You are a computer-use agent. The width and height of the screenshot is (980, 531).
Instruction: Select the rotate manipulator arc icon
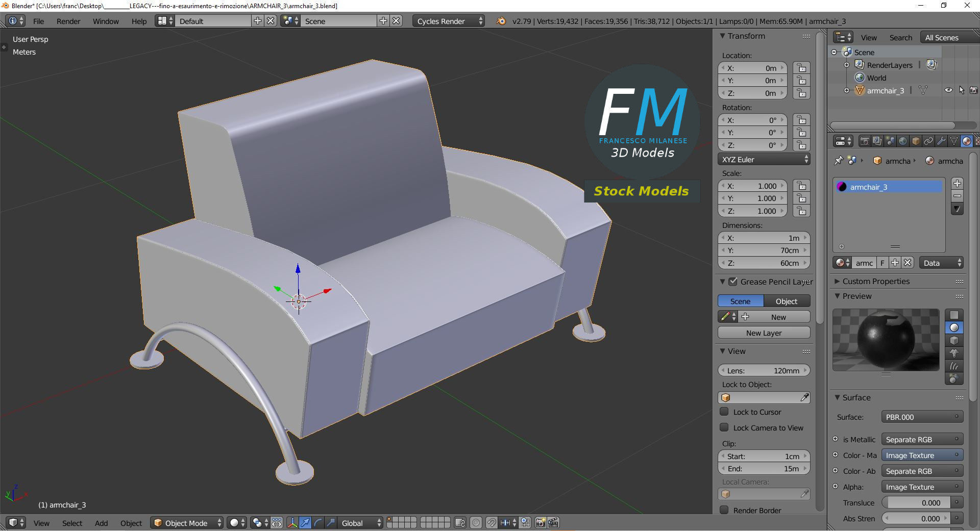318,523
